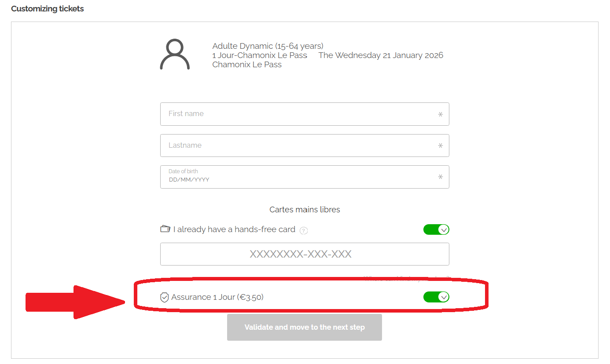Click the person profile icon

pyautogui.click(x=175, y=55)
